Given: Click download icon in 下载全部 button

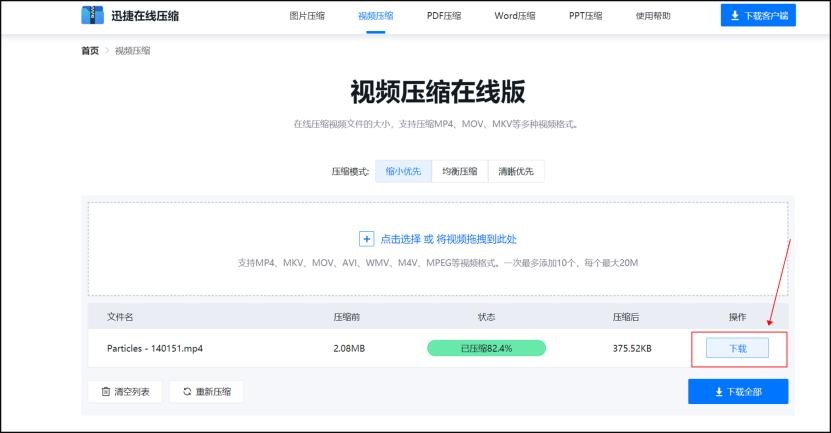Looking at the screenshot, I should pos(718,392).
